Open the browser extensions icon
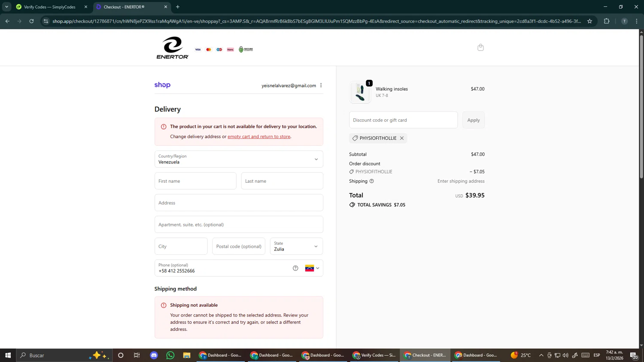 [x=607, y=21]
